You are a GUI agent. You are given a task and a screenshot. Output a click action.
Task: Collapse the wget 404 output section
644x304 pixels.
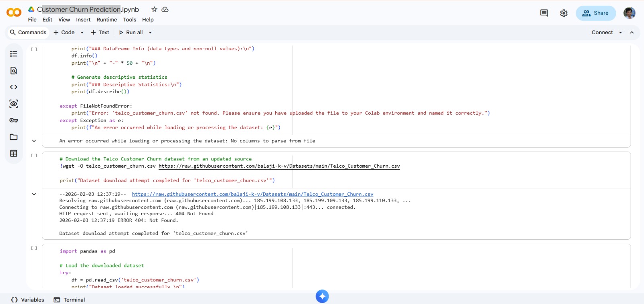(x=34, y=194)
